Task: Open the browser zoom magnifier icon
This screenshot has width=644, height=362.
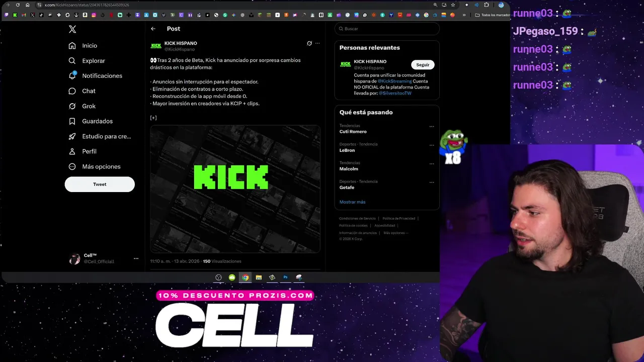Action: coord(435,5)
